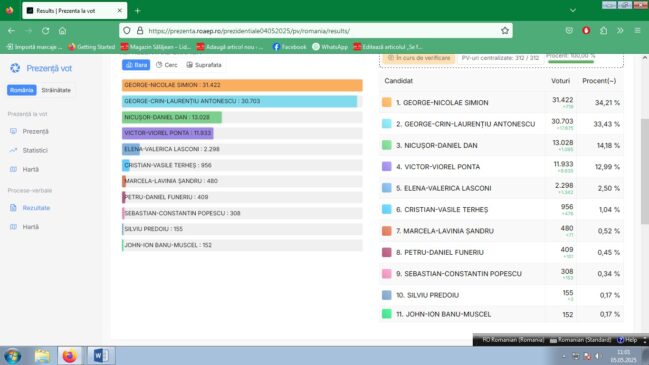Sort table by Procent column header
Viewport: 649px width, 365px height.
click(x=599, y=81)
